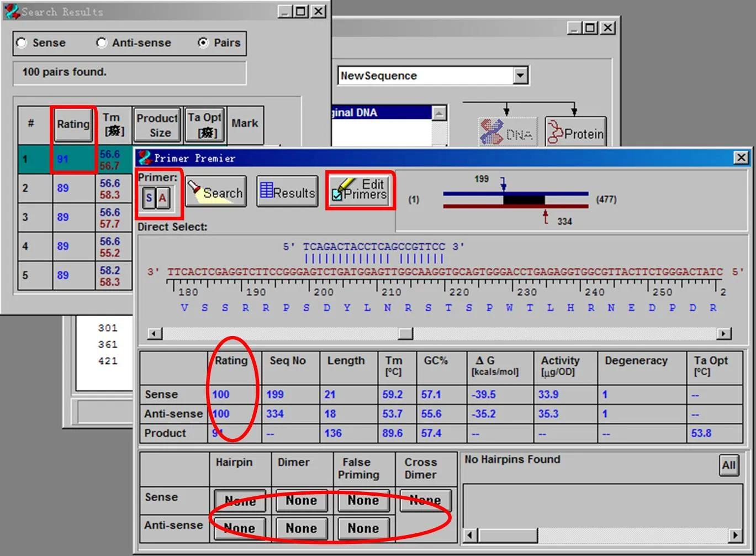Open primer Search with the flashlight button

[x=215, y=191]
